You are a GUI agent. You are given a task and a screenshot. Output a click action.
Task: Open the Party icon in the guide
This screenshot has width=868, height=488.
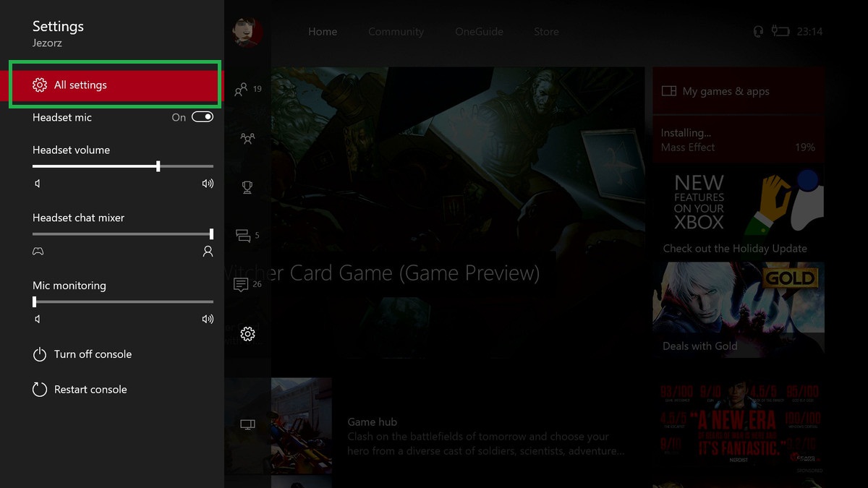tap(247, 138)
